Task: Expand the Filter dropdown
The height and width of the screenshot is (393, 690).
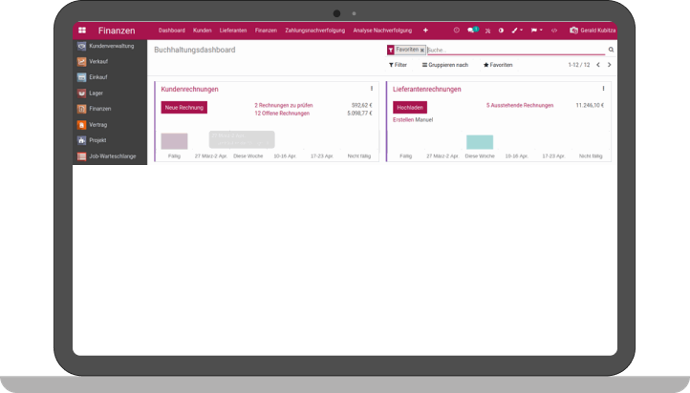Action: click(x=398, y=65)
